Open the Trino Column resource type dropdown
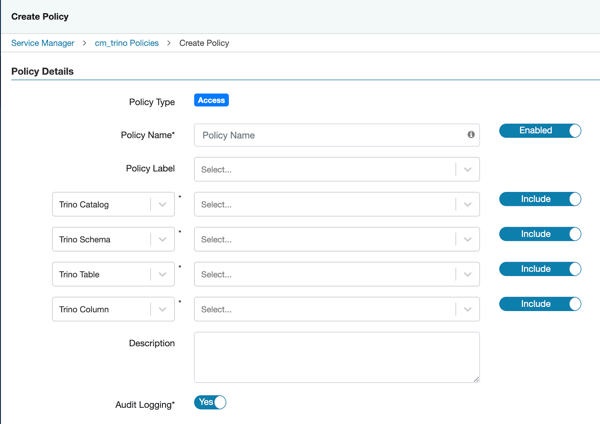This screenshot has height=424, width=600. 113,310
